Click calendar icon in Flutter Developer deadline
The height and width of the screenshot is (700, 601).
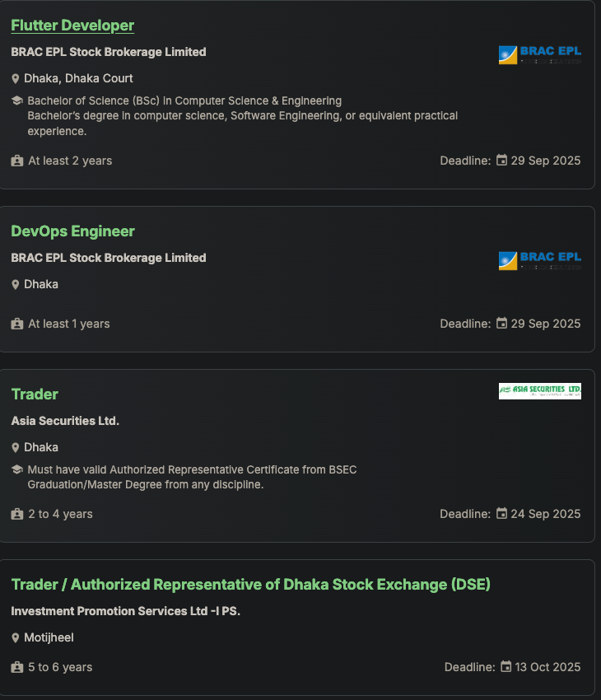tap(501, 161)
